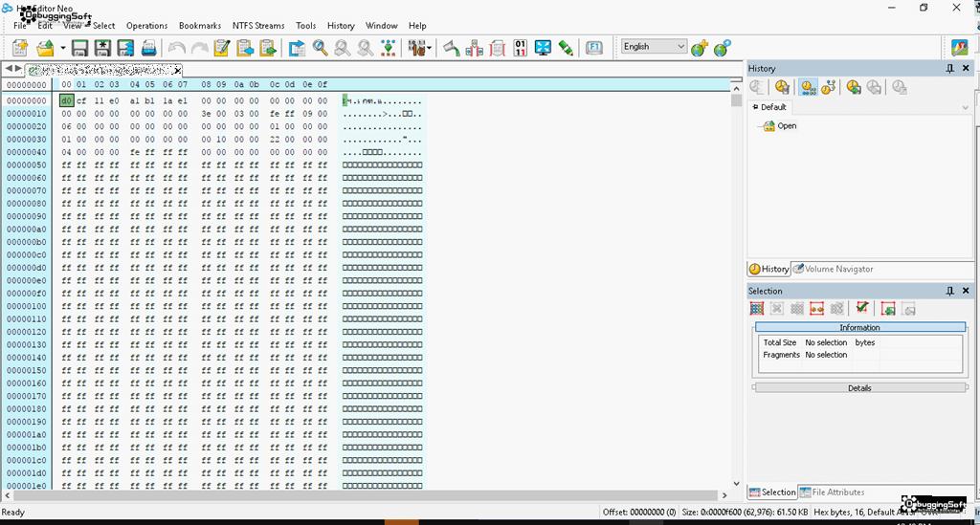
Task: Open the display format dropdown icon
Action: (419, 48)
